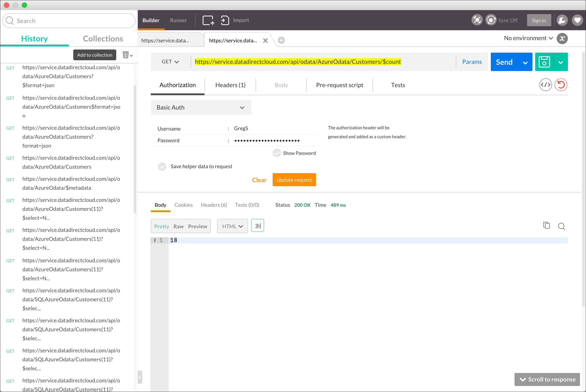Click the Add to collection button
Screen dimensions: 586x392
click(x=95, y=55)
